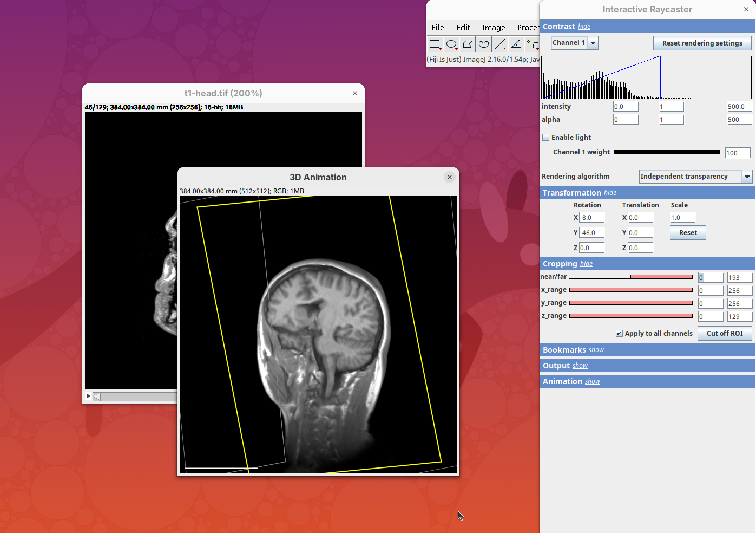Select the Freehand selection tool

click(x=484, y=44)
